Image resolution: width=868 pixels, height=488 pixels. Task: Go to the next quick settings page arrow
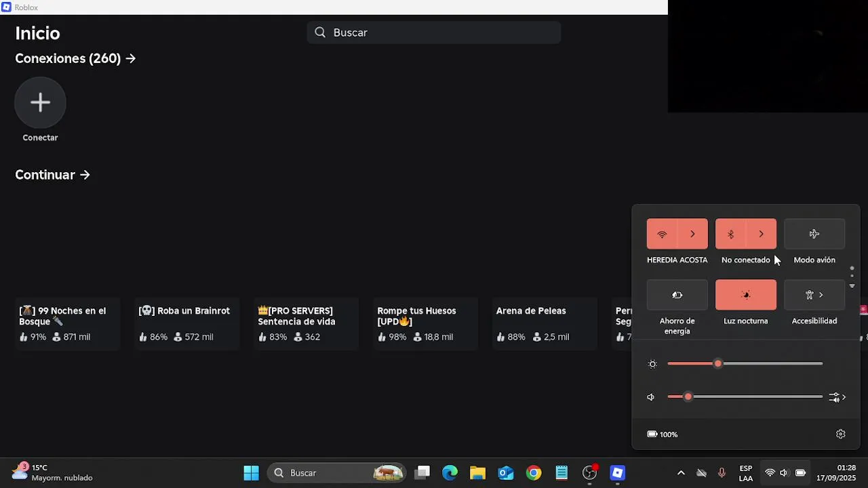tap(852, 286)
